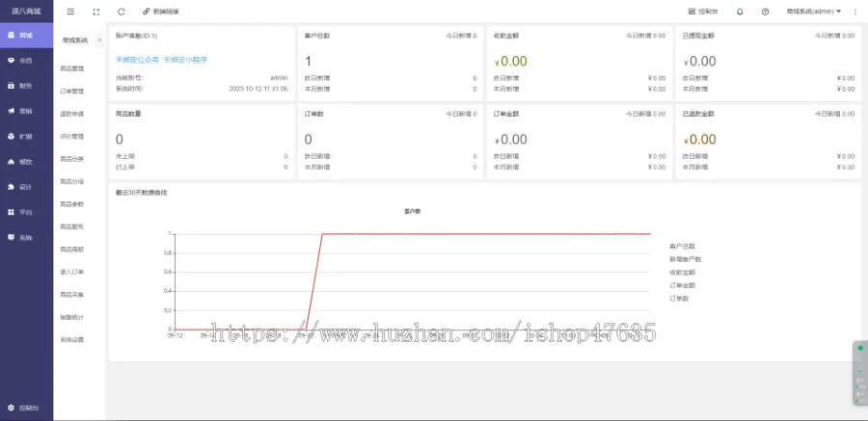
Task: Click the system time 2023-10-12 11:41:06
Action: [258, 89]
